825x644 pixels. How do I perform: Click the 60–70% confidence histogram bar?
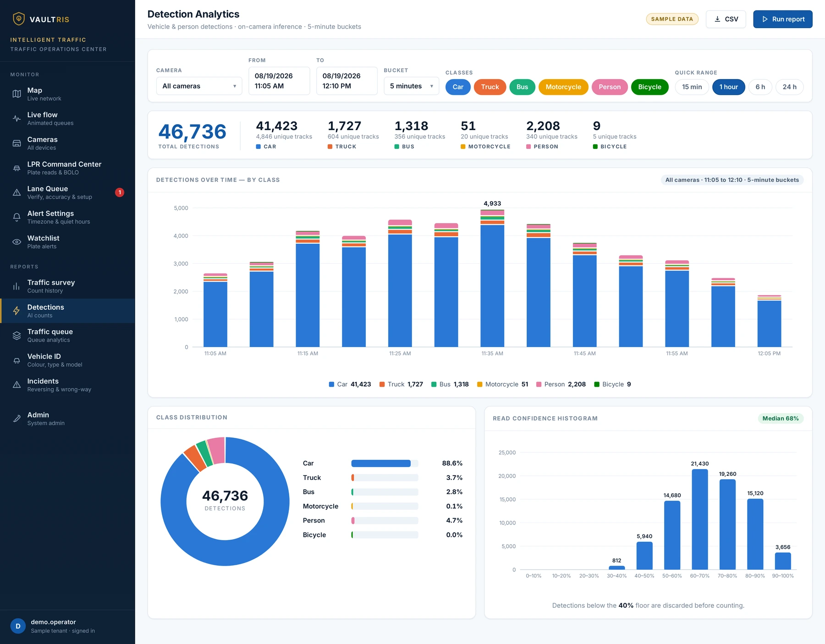[700, 519]
